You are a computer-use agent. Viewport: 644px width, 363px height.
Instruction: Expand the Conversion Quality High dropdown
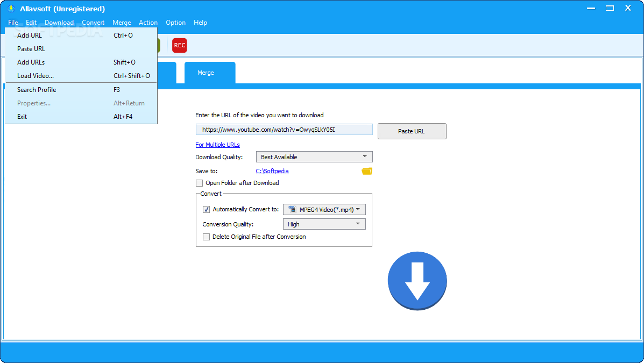(324, 224)
